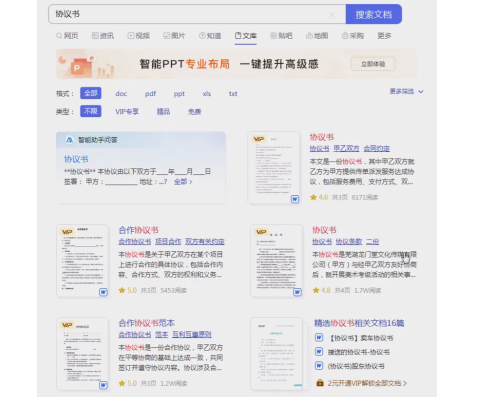The width and height of the screenshot is (489, 403).
Task: Click the 甲乙双方 tag link
Action: click(346, 148)
